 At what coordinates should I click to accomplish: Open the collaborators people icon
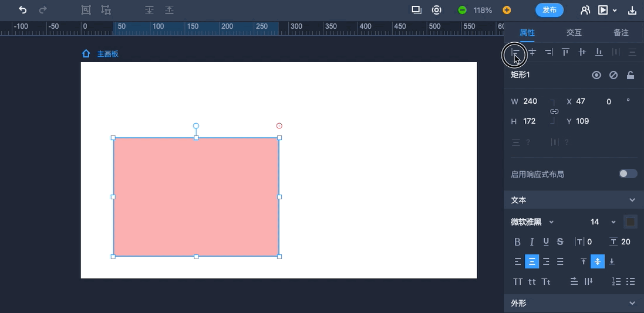click(585, 10)
